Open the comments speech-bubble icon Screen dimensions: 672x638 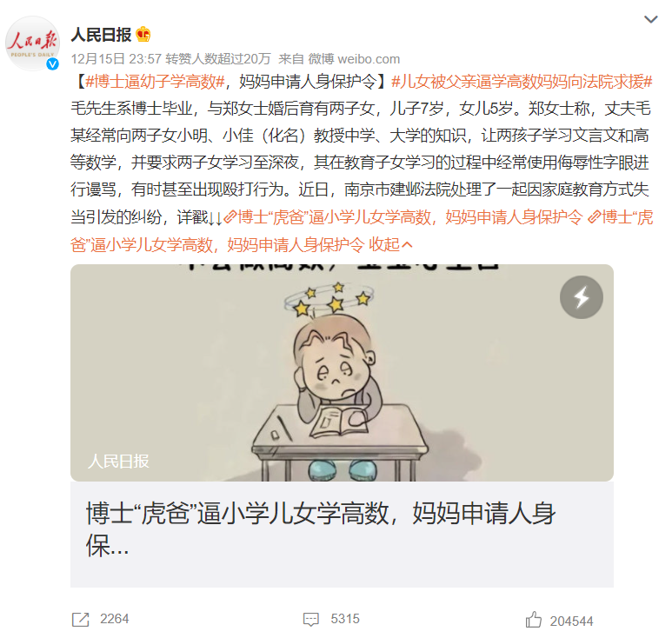point(310,620)
